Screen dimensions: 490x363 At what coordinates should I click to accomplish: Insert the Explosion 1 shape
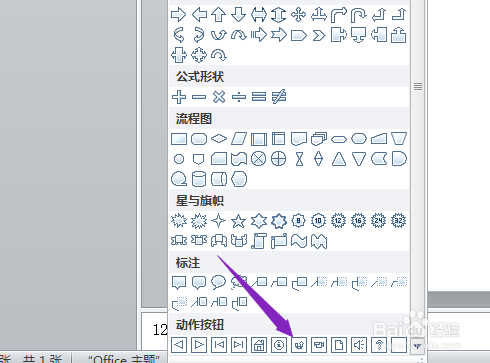click(179, 221)
